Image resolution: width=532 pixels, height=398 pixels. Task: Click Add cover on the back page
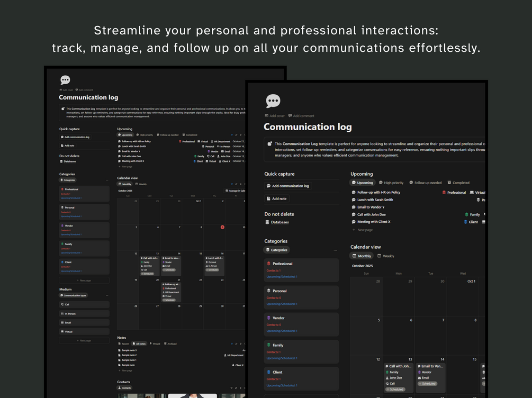(66, 90)
